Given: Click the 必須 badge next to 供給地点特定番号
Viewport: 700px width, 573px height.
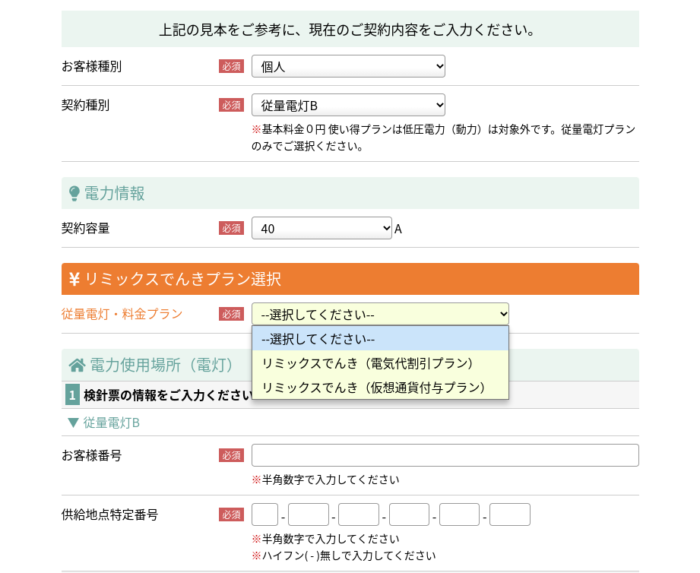Looking at the screenshot, I should pyautogui.click(x=231, y=515).
